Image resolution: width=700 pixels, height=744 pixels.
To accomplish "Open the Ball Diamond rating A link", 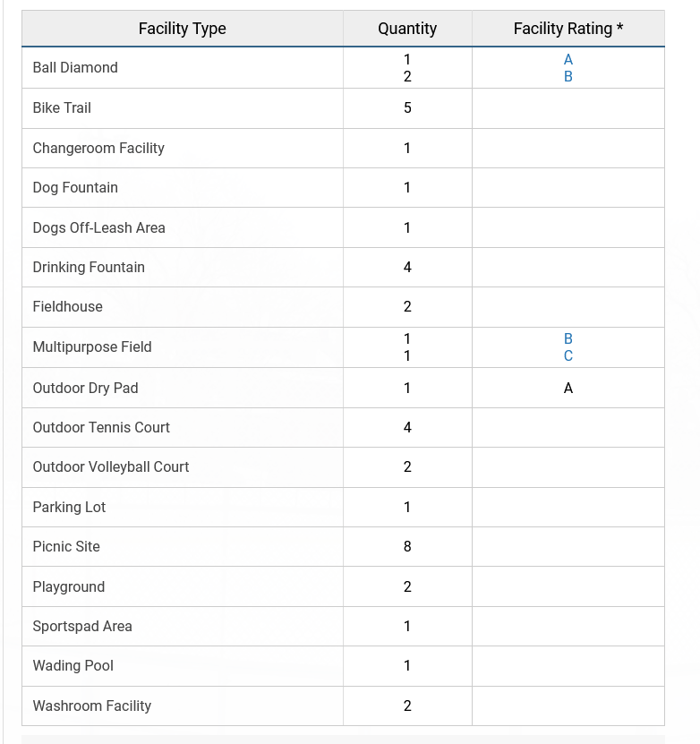I will (568, 59).
